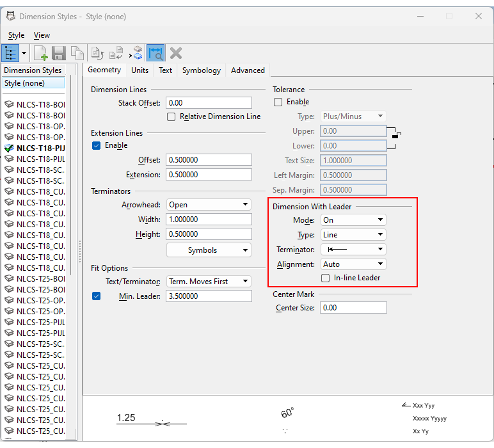494x448 pixels.
Task: Switch to the Units tab
Action: [x=139, y=70]
